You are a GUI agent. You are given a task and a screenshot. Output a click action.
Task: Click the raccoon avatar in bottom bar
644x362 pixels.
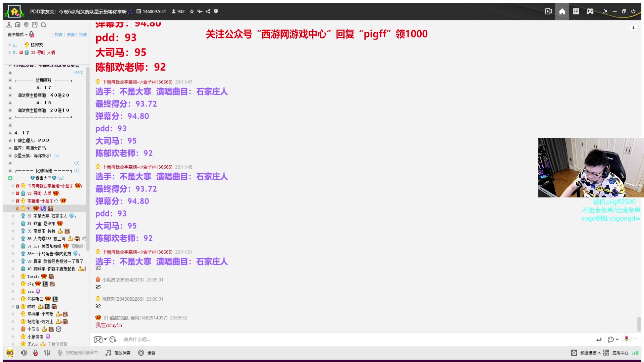(10, 353)
